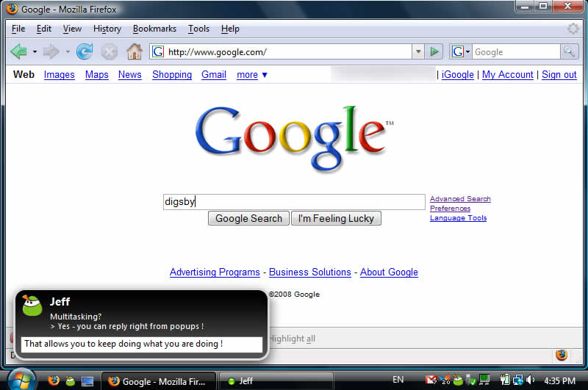Open the News link
The height and width of the screenshot is (390, 588).
(130, 75)
